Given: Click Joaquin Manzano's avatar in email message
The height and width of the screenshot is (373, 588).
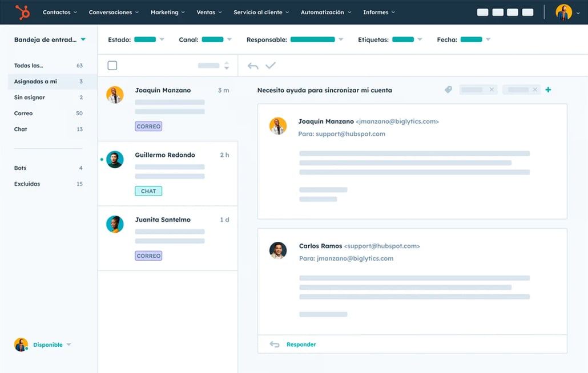Looking at the screenshot, I should [x=278, y=126].
